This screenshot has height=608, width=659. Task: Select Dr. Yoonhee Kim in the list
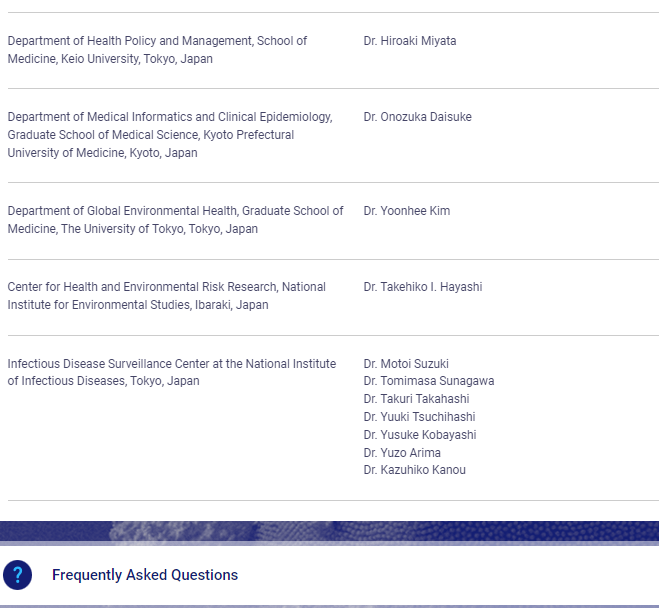406,211
